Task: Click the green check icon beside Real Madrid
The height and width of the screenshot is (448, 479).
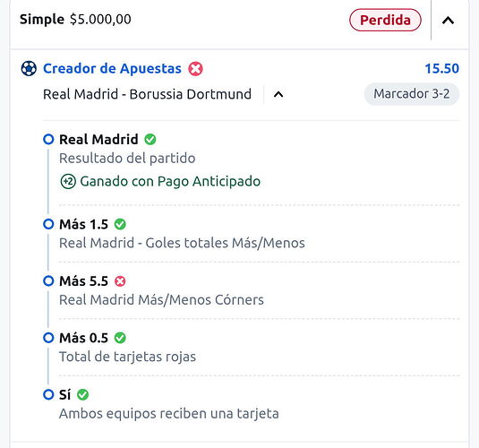Action: point(150,140)
